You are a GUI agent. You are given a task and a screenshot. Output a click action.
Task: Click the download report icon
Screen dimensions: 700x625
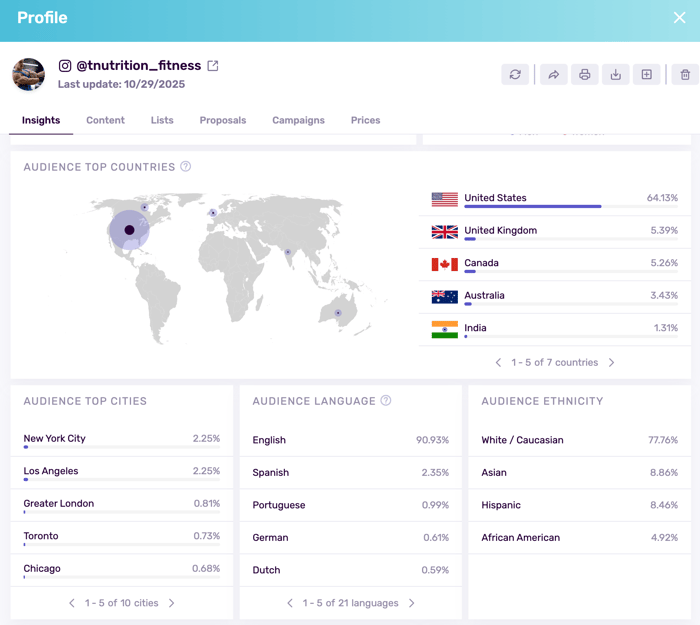click(616, 75)
